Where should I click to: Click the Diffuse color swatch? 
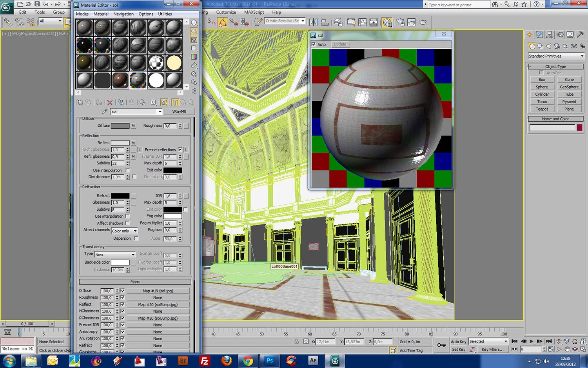click(120, 126)
